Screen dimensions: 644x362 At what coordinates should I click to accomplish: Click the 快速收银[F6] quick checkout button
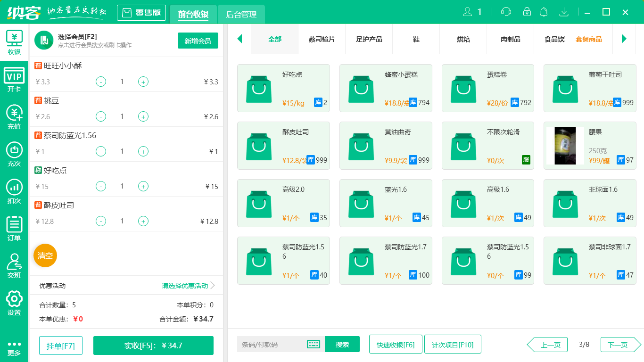(x=396, y=344)
